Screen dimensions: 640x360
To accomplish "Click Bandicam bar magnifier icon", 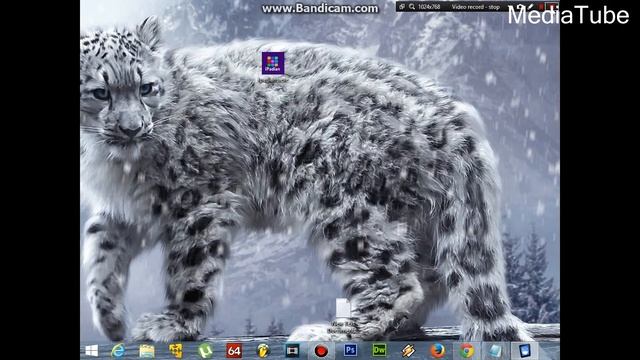I will (x=412, y=7).
